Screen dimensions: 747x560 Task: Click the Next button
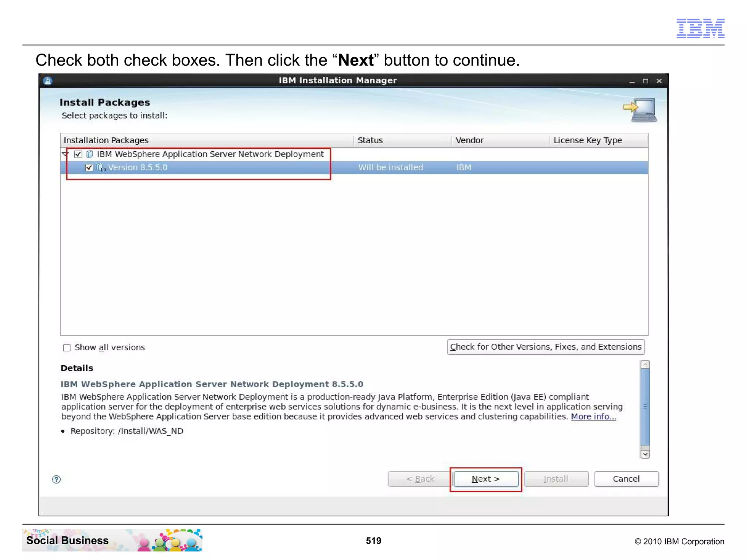[486, 479]
